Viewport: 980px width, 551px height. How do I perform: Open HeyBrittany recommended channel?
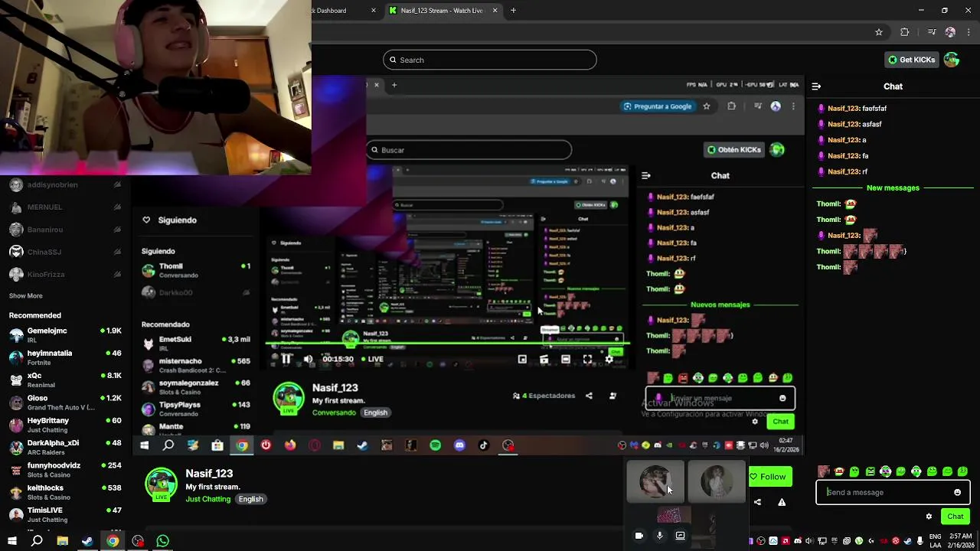pyautogui.click(x=65, y=425)
